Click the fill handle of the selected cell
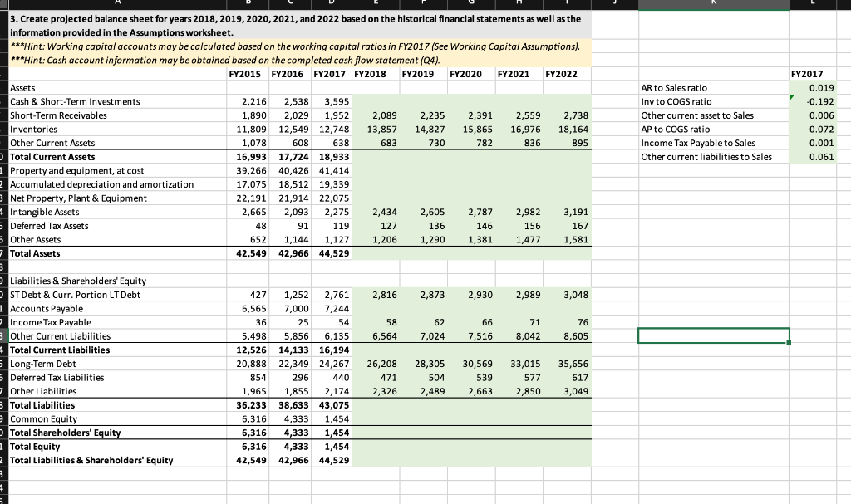851x504 pixels. [788, 341]
